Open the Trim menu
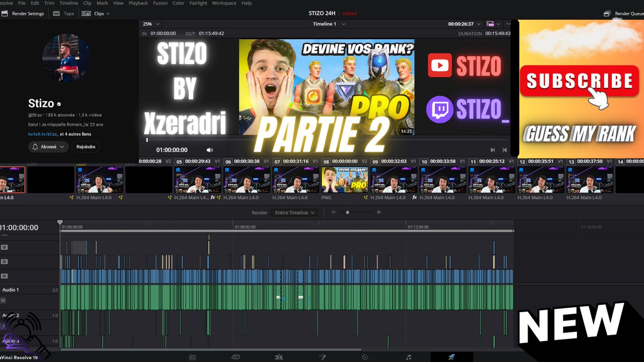644x362 pixels. click(x=49, y=3)
